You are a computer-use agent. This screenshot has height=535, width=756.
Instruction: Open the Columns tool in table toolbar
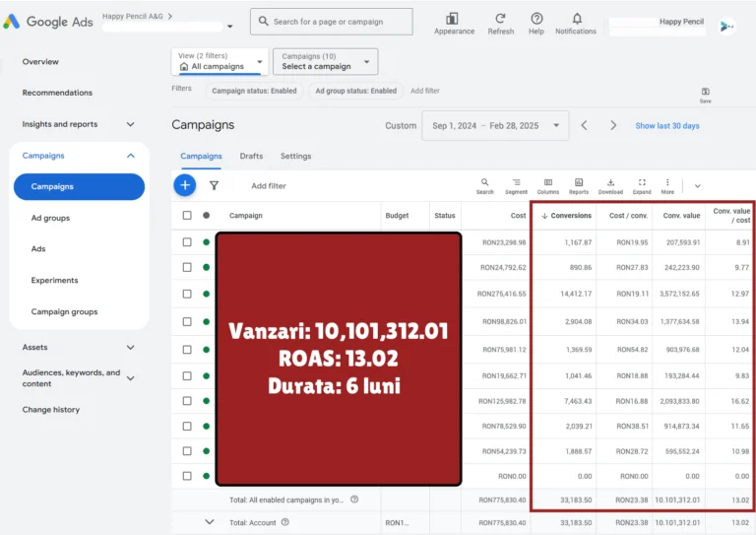547,183
